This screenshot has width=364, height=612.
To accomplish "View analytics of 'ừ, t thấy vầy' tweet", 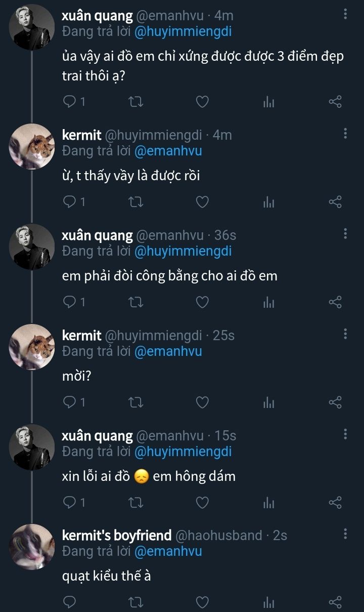I will 268,202.
